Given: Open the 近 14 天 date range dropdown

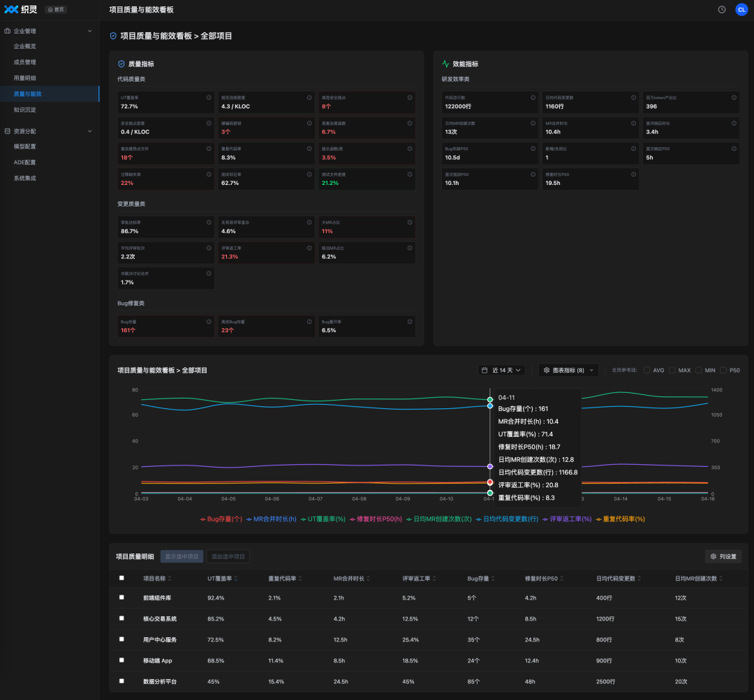Looking at the screenshot, I should 501,370.
